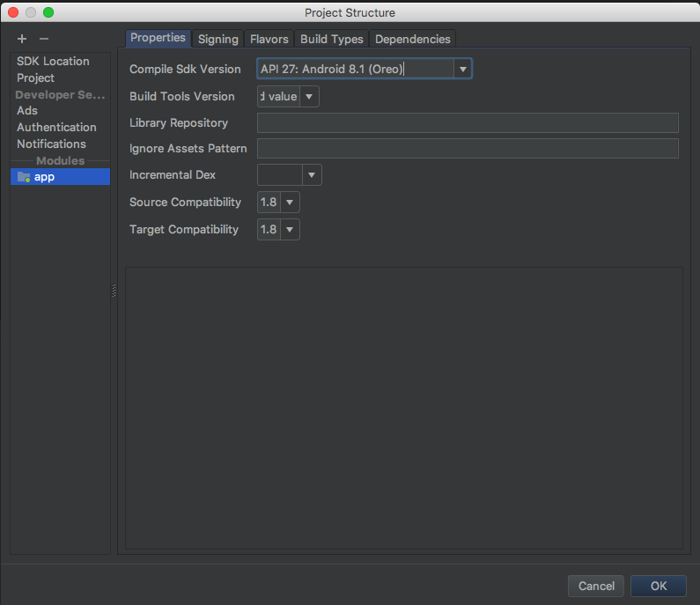Go to the Dependencies tab
This screenshot has width=700, height=605.
click(412, 40)
